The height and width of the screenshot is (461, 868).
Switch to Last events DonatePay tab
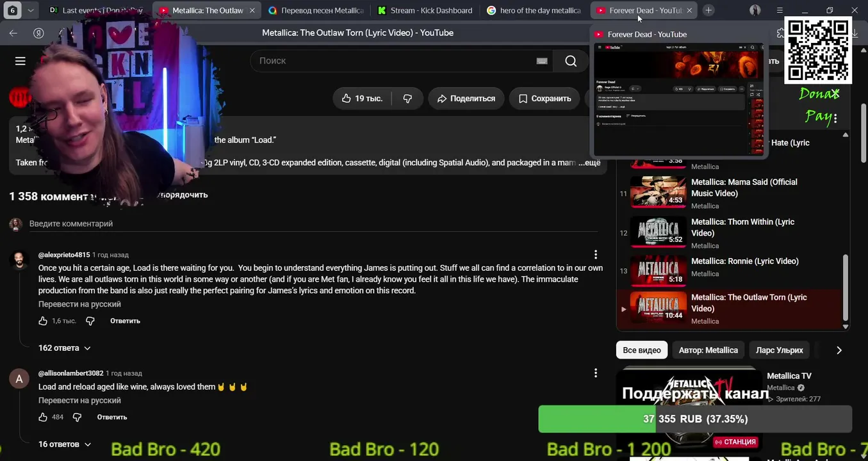[97, 10]
